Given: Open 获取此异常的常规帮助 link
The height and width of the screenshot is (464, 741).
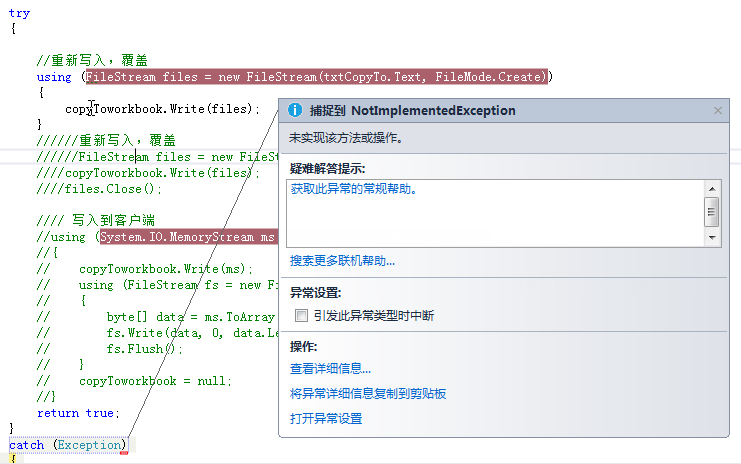Looking at the screenshot, I should tap(353, 189).
